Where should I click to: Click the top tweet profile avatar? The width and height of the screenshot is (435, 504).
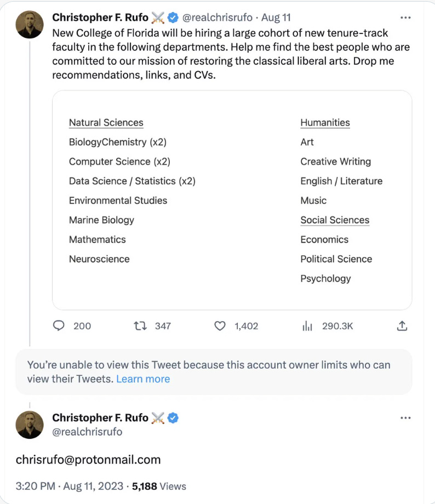(x=30, y=24)
